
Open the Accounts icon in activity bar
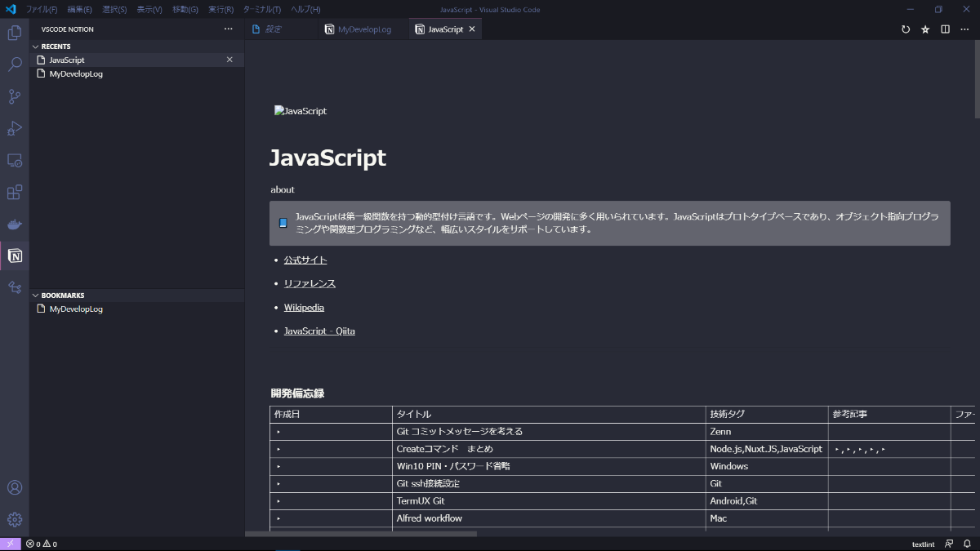click(x=15, y=487)
